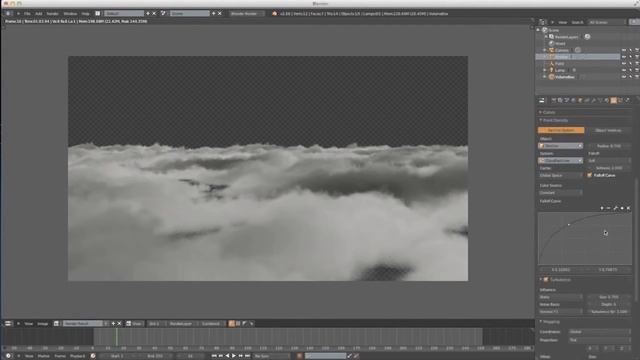Click the image editor type icon
The width and height of the screenshot is (640, 360).
[x=8, y=324]
